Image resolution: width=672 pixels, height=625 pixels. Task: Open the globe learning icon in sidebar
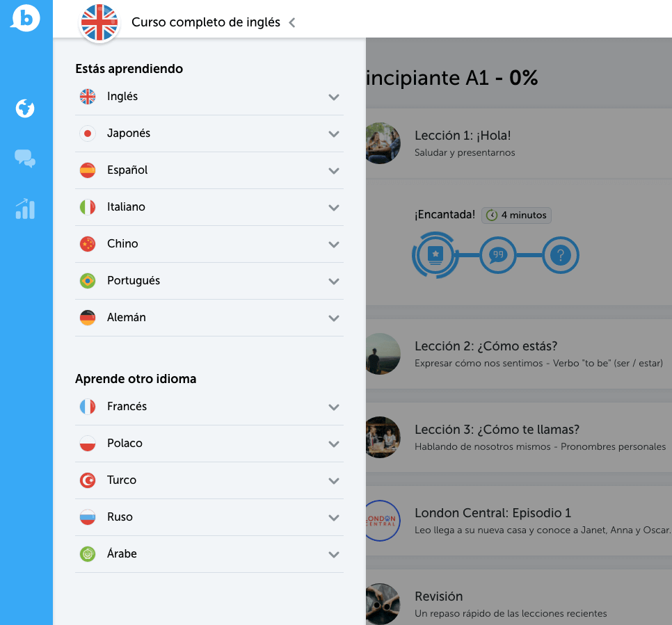tap(25, 108)
